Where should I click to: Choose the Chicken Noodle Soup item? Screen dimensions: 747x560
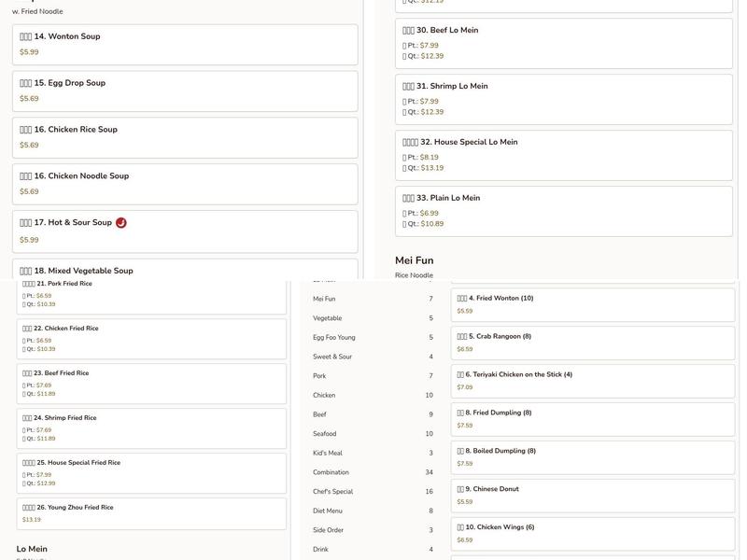(185, 184)
